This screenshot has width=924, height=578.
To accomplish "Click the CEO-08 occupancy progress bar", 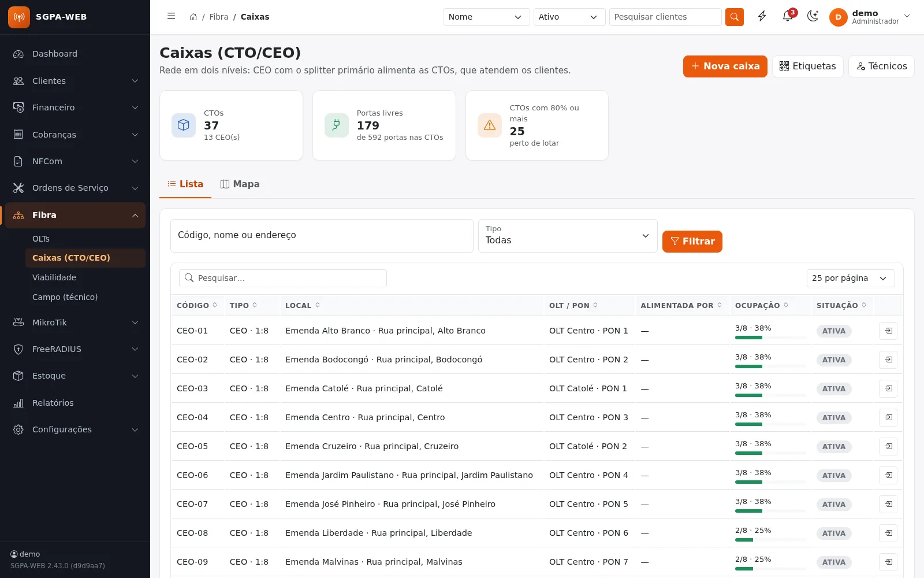I will click(x=770, y=540).
